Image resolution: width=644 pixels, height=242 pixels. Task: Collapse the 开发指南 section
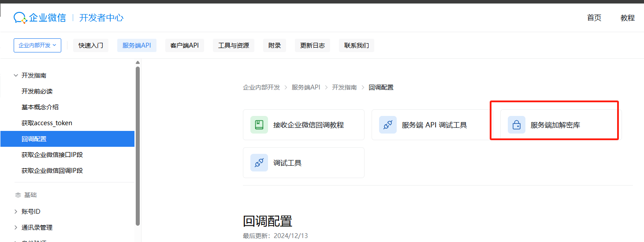(x=16, y=75)
